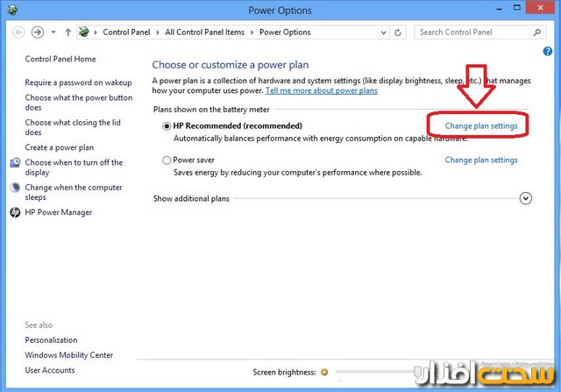Click the 'See also' label
Screen dimensions: 561x392
pos(39,325)
